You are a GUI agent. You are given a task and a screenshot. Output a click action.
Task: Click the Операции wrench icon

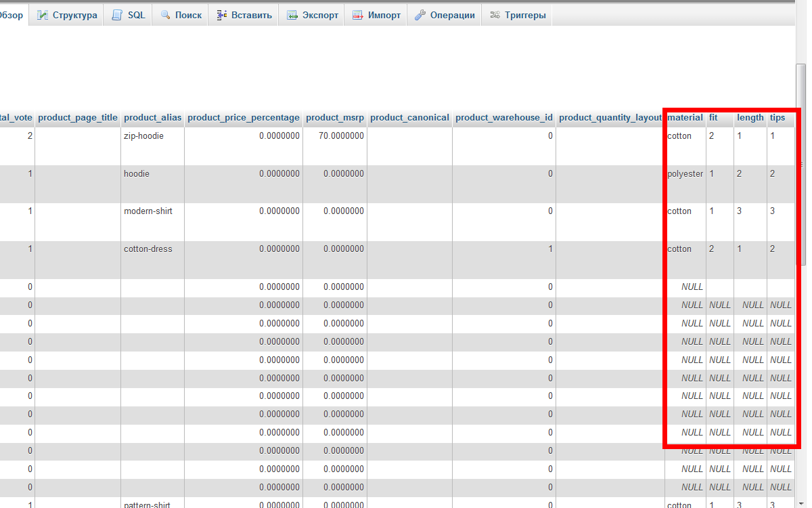pyautogui.click(x=420, y=15)
